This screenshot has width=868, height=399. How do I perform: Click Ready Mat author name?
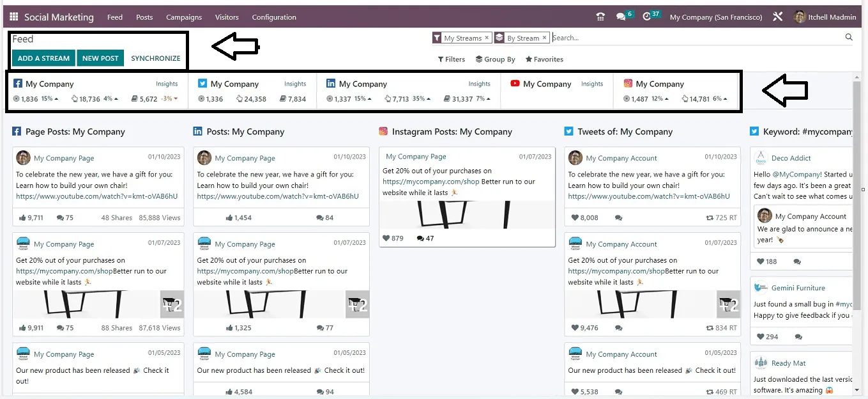pyautogui.click(x=788, y=363)
